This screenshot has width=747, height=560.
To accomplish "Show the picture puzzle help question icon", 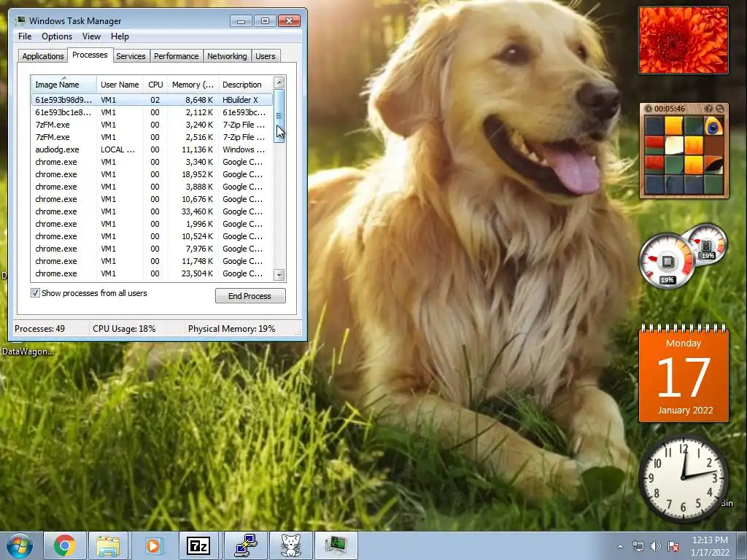I will point(709,109).
